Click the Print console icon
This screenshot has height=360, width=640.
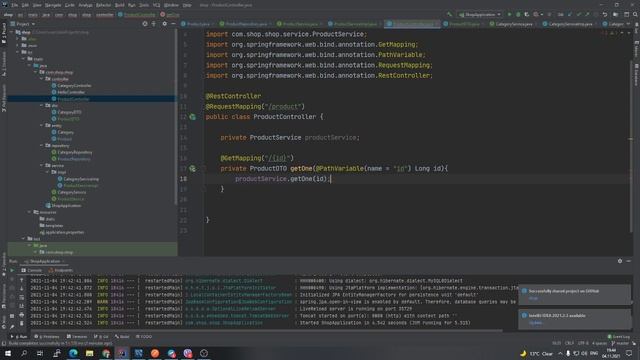tap(22, 315)
